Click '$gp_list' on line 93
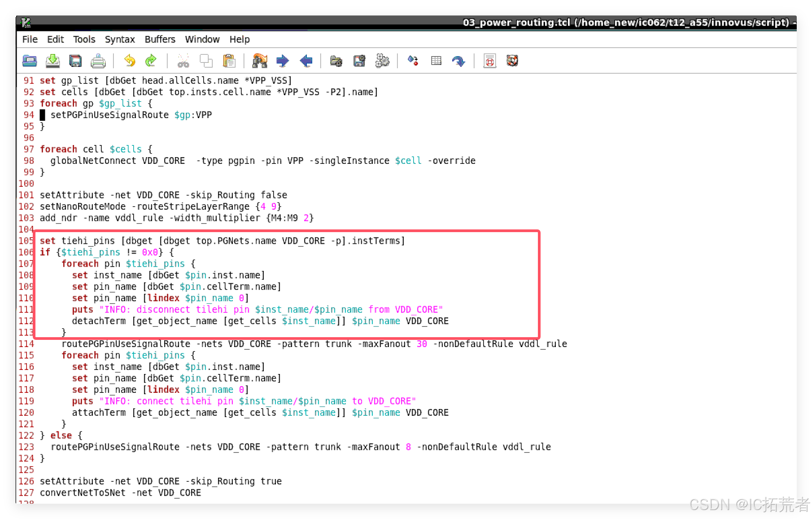Screen dimensions: 812x519 click(x=120, y=103)
